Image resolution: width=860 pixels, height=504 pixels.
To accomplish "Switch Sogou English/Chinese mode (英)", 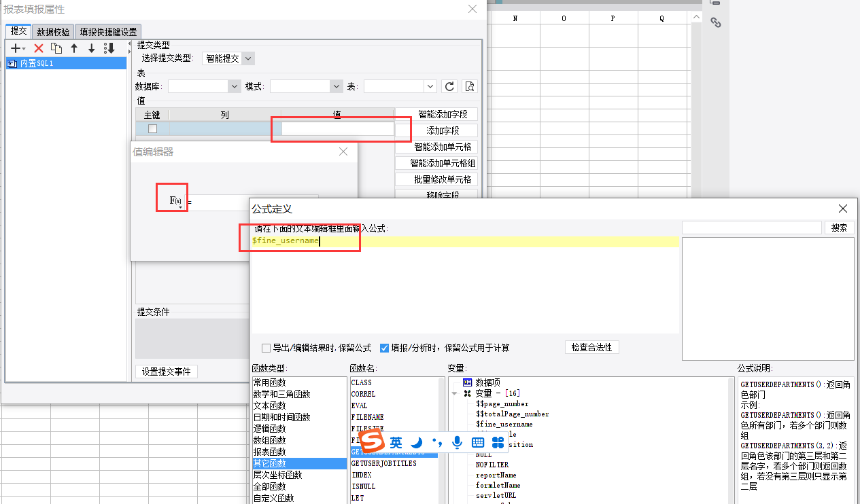I will click(x=396, y=443).
